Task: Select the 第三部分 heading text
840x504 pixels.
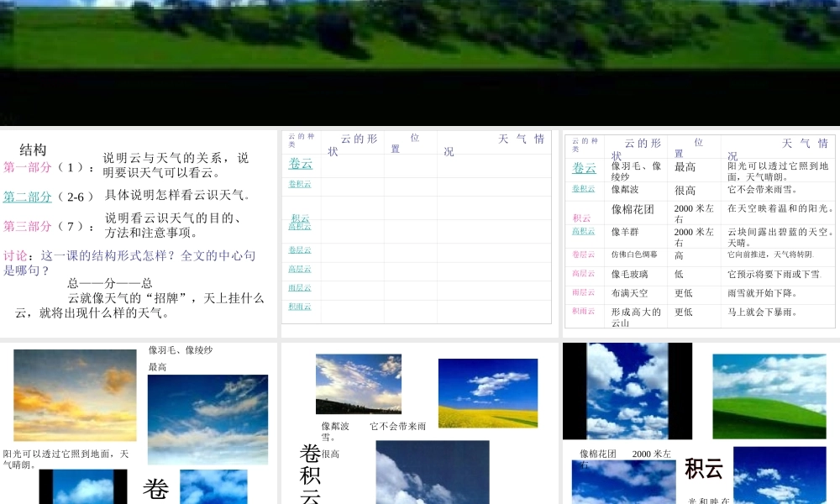Action: click(28, 226)
